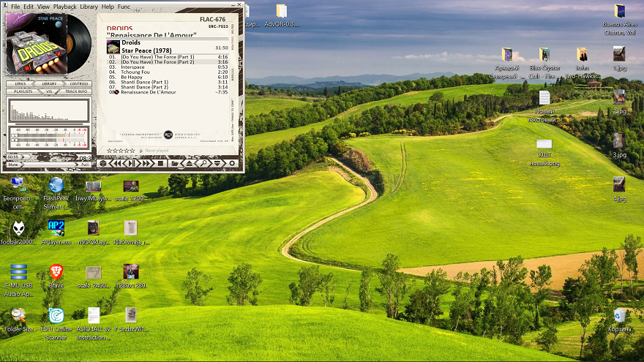Open the gear settings icon

click(232, 163)
